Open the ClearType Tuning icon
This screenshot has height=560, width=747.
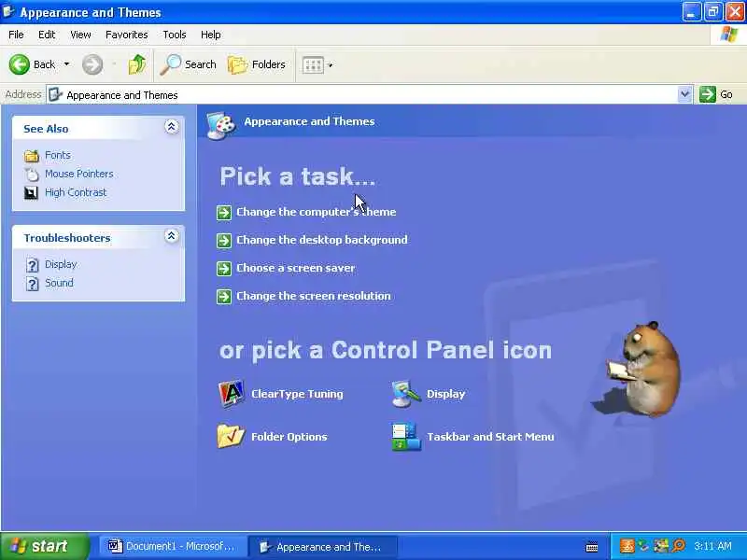(231, 394)
